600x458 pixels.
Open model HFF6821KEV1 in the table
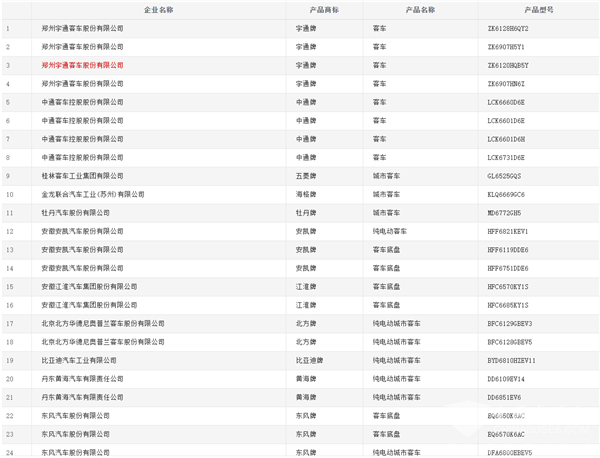508,231
